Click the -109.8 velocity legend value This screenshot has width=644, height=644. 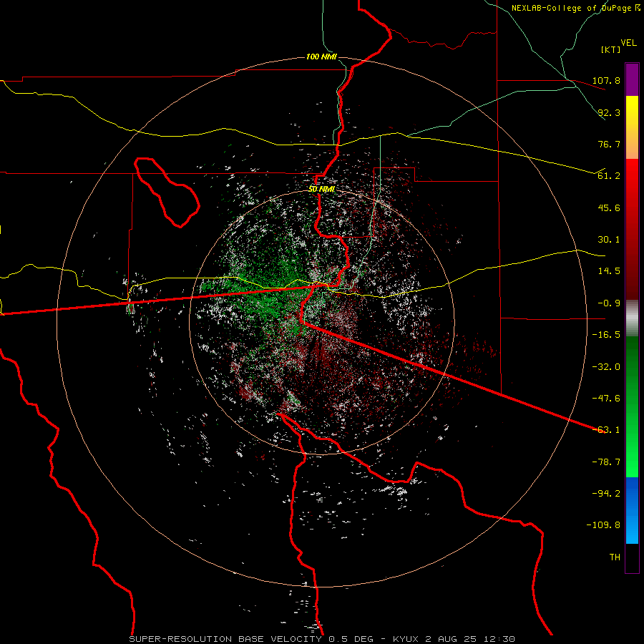pyautogui.click(x=603, y=525)
